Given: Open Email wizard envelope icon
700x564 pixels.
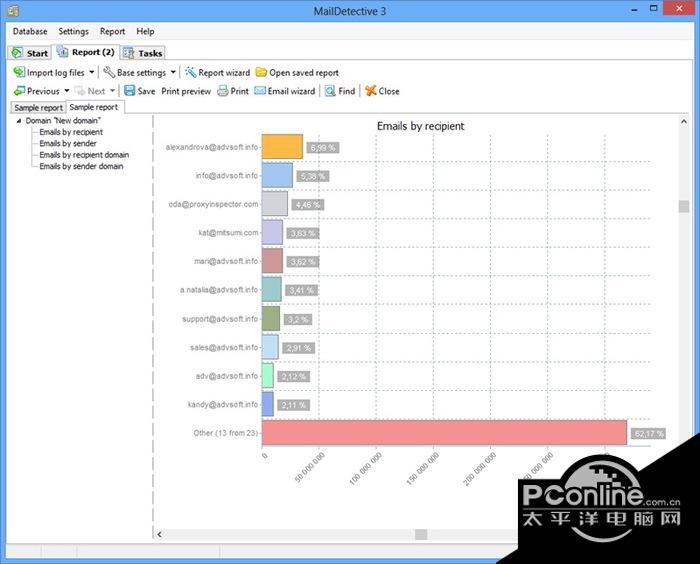Looking at the screenshot, I should [260, 91].
